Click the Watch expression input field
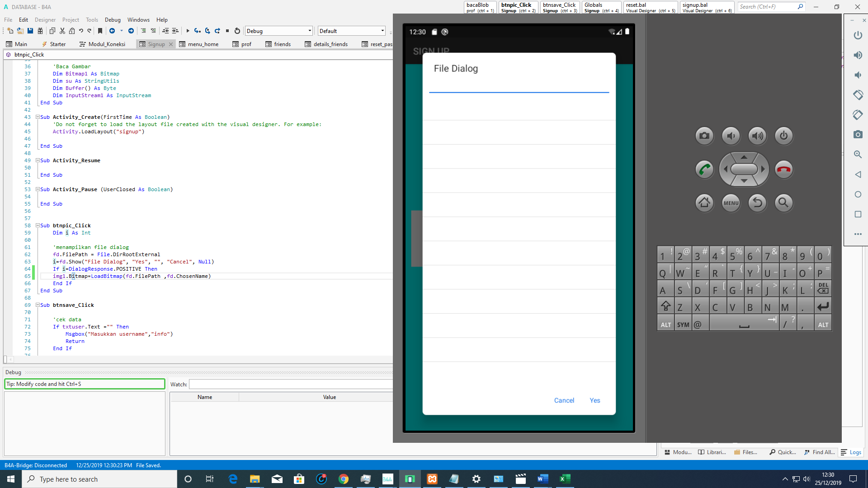This screenshot has width=868, height=488. tap(290, 385)
